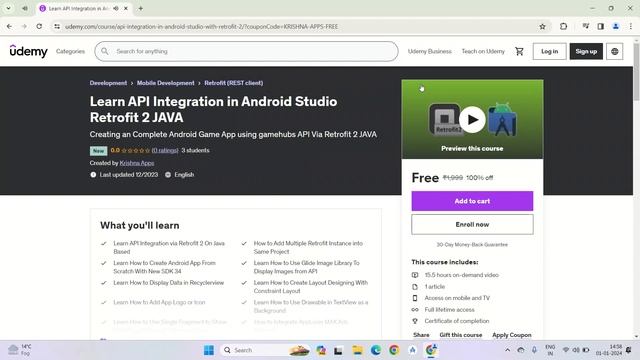The width and height of the screenshot is (640, 360).
Task: Open the taskbar clock showing 14:58
Action: (609, 350)
